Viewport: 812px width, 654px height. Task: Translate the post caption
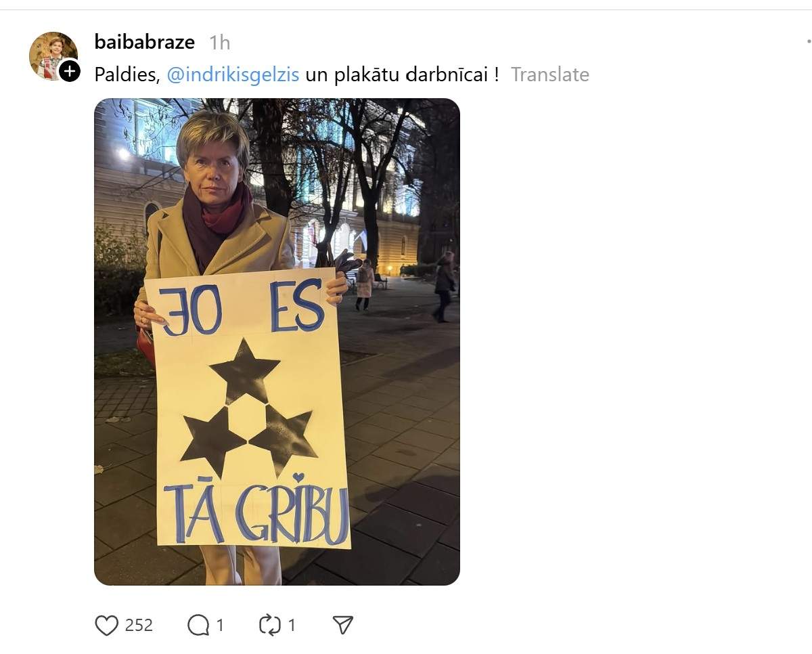pos(549,74)
